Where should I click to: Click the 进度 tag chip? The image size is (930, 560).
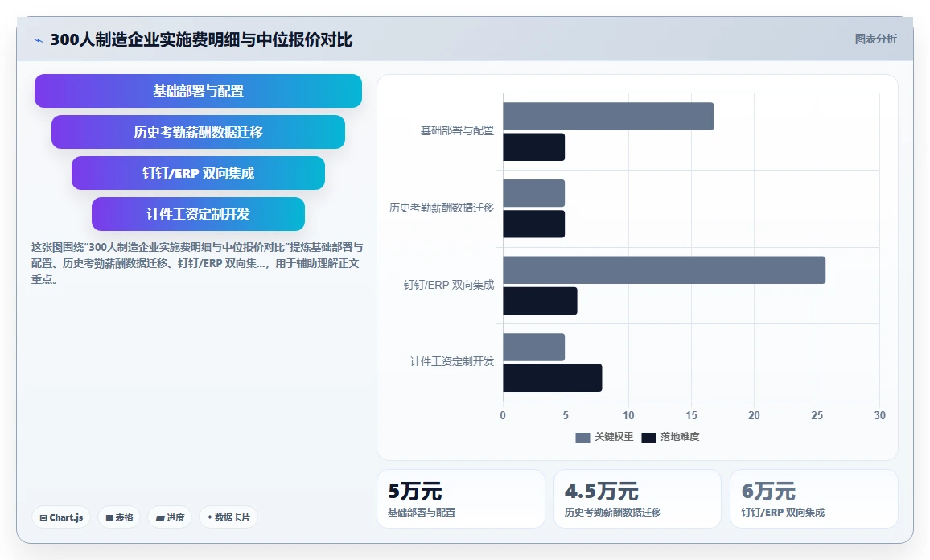coord(170,517)
